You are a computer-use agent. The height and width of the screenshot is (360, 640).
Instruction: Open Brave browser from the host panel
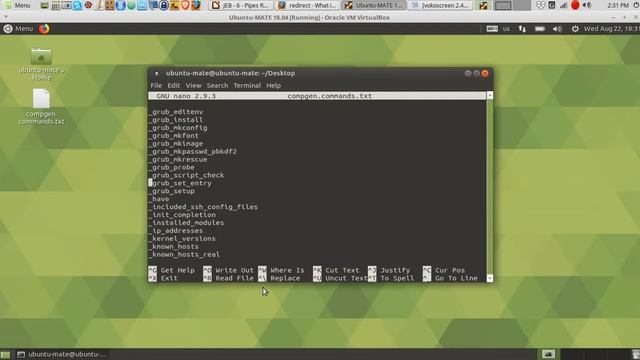(x=185, y=5)
